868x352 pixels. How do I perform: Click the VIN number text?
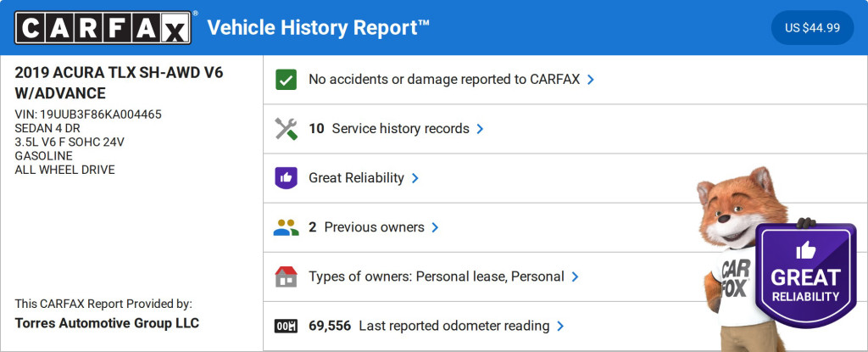click(88, 114)
